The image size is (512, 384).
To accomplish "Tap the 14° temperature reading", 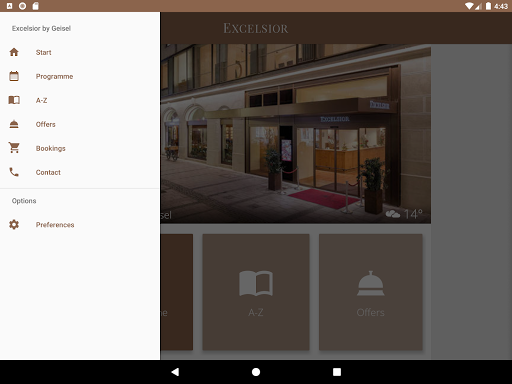I will 413,214.
